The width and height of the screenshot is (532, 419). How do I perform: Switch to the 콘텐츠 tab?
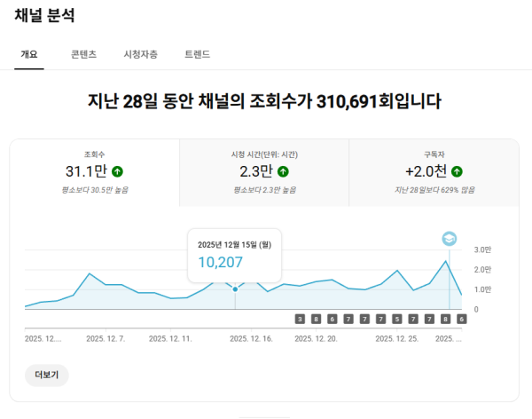tap(84, 54)
